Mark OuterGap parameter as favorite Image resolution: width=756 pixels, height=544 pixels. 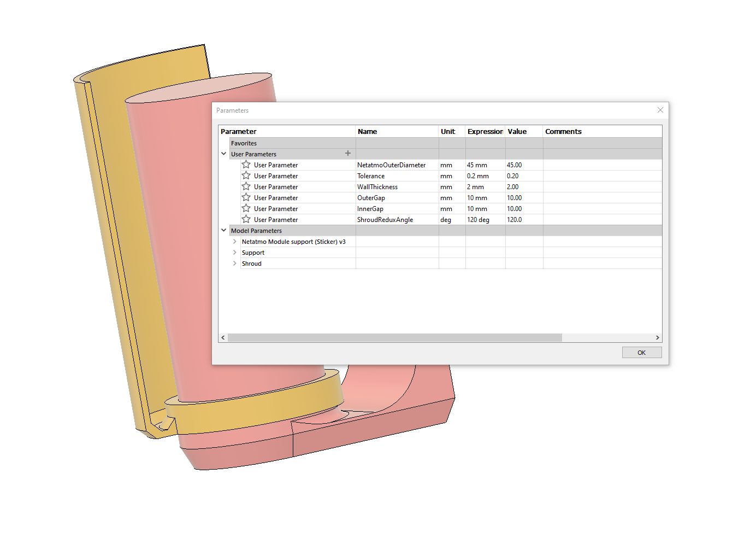[x=246, y=197]
